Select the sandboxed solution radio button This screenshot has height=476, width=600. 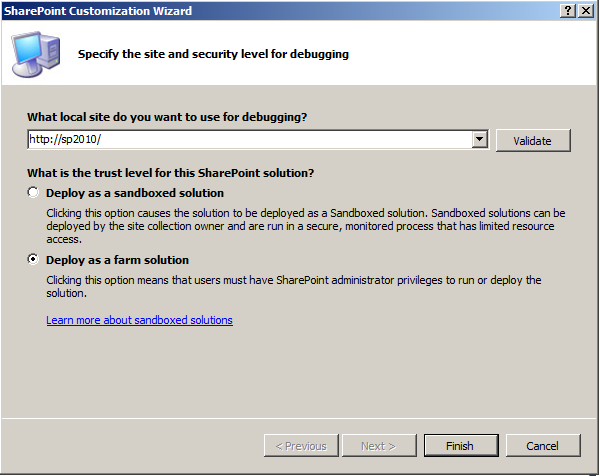(x=33, y=192)
